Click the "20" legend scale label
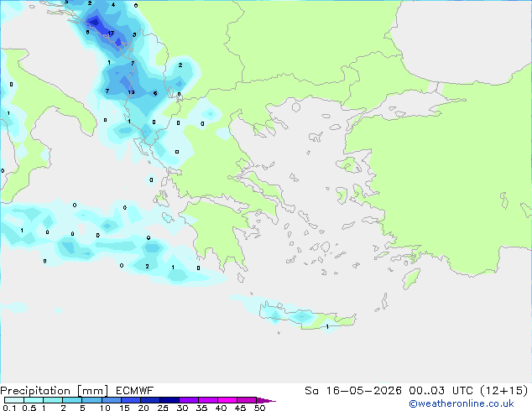532x411 pixels. (x=143, y=408)
